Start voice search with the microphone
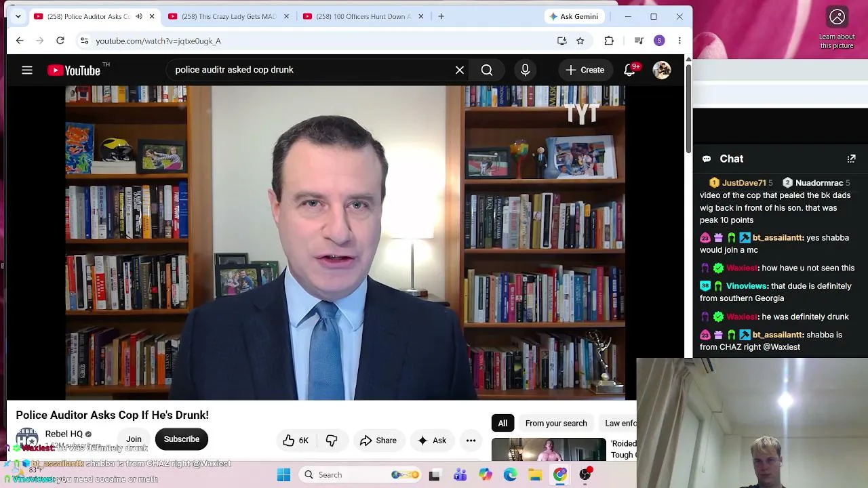The image size is (868, 488). 525,70
